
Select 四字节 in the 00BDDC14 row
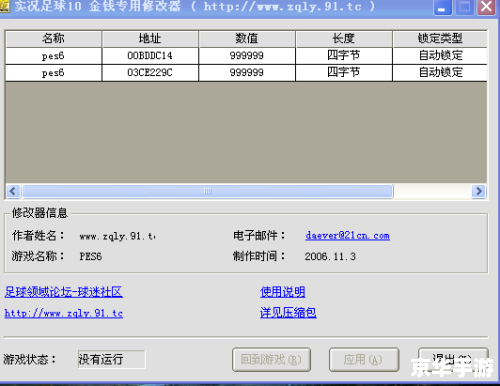344,56
